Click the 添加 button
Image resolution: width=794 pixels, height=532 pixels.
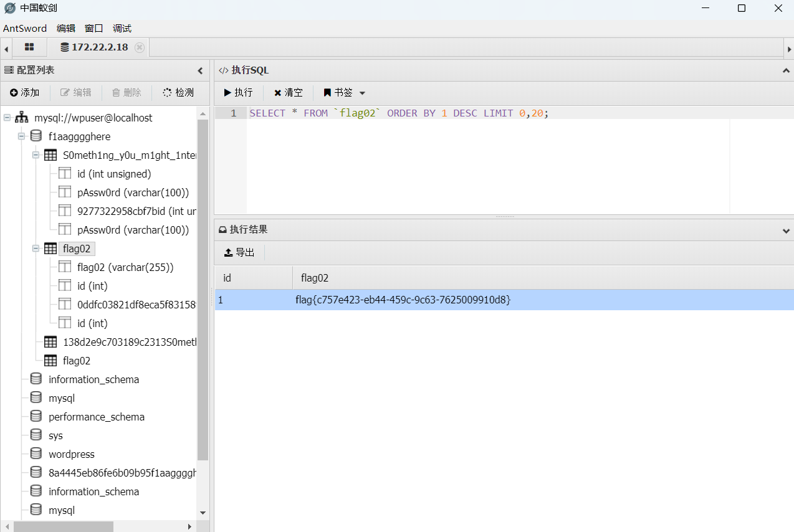25,92
